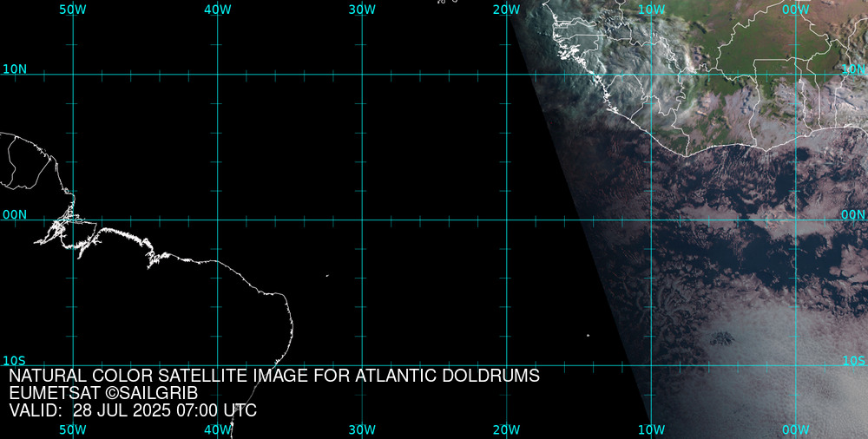Click the 00W longitude label along the top edge
The width and height of the screenshot is (868, 439).
tap(796, 10)
